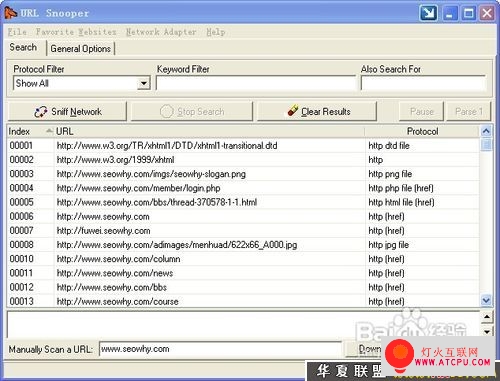
Task: Select the seowhy.com/course URL row
Action: click(243, 301)
